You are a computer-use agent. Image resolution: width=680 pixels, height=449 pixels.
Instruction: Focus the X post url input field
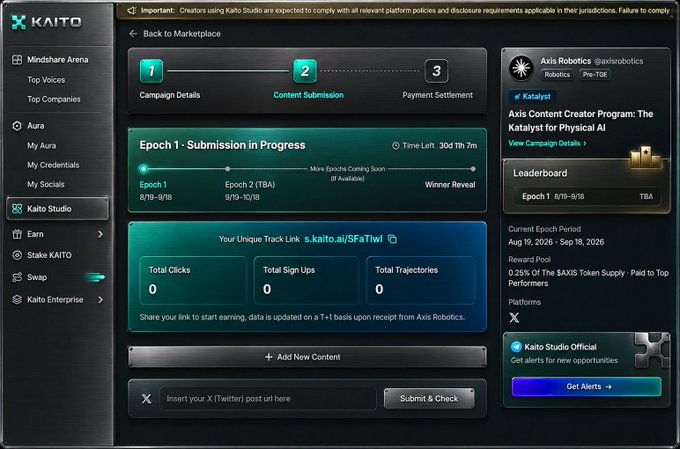pyautogui.click(x=268, y=399)
